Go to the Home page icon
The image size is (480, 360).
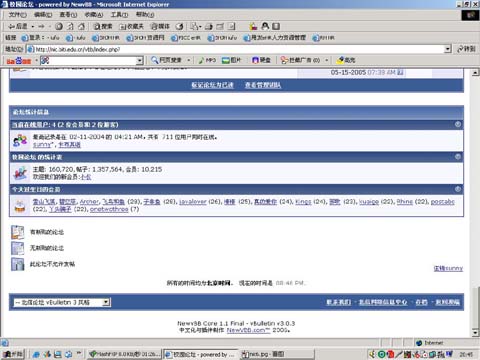point(81,26)
